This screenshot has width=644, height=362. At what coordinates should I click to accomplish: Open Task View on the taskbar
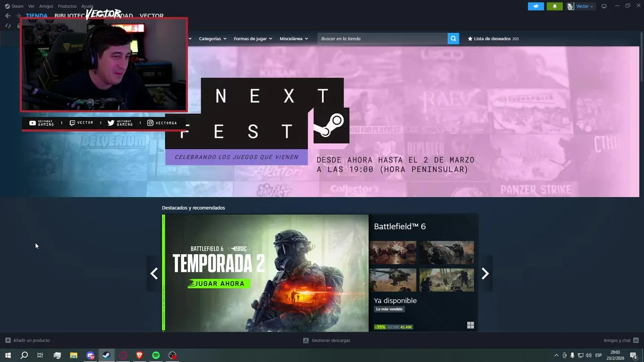[x=40, y=355]
